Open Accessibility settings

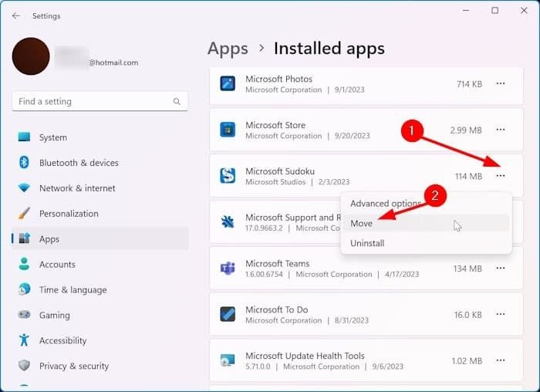[x=100, y=340]
